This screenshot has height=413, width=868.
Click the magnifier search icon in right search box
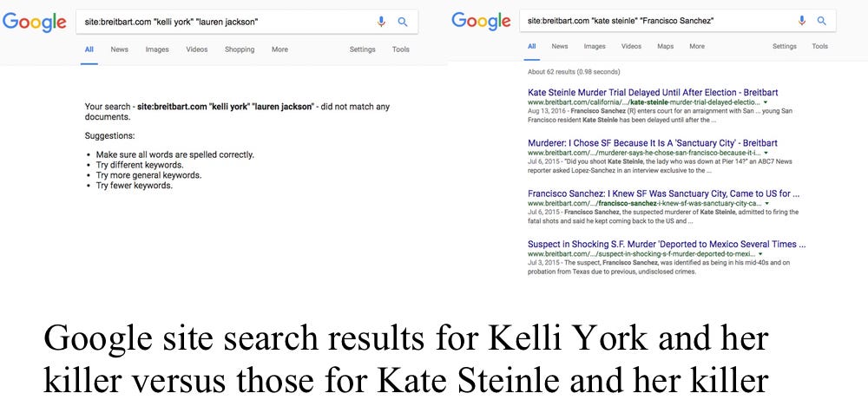[822, 21]
